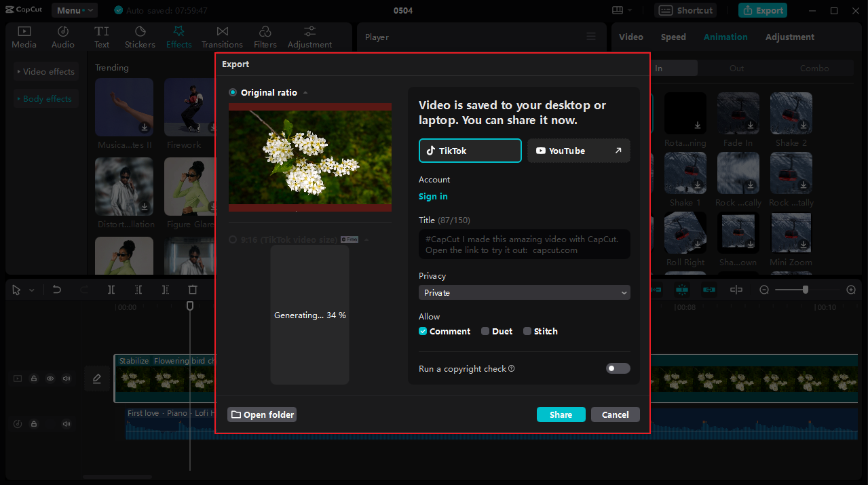Open the Privacy dropdown set to Private
868x485 pixels.
(x=525, y=292)
